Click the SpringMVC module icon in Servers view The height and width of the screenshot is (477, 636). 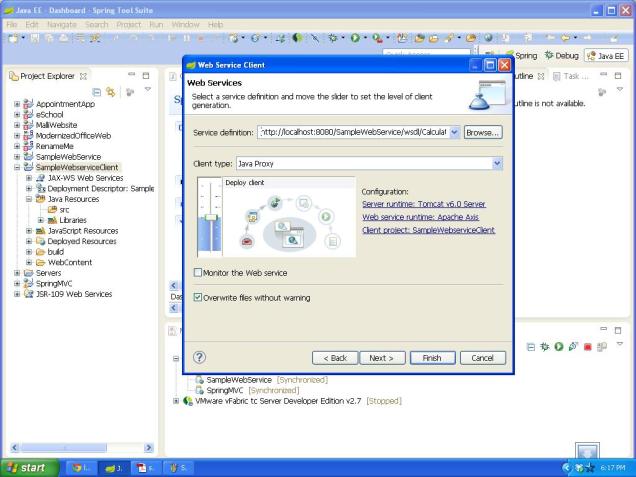[x=200, y=390]
